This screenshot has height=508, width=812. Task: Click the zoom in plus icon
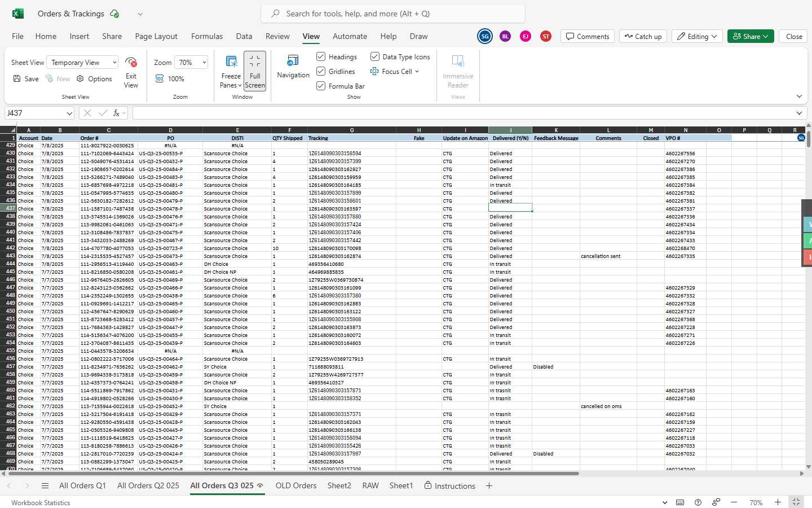click(778, 502)
